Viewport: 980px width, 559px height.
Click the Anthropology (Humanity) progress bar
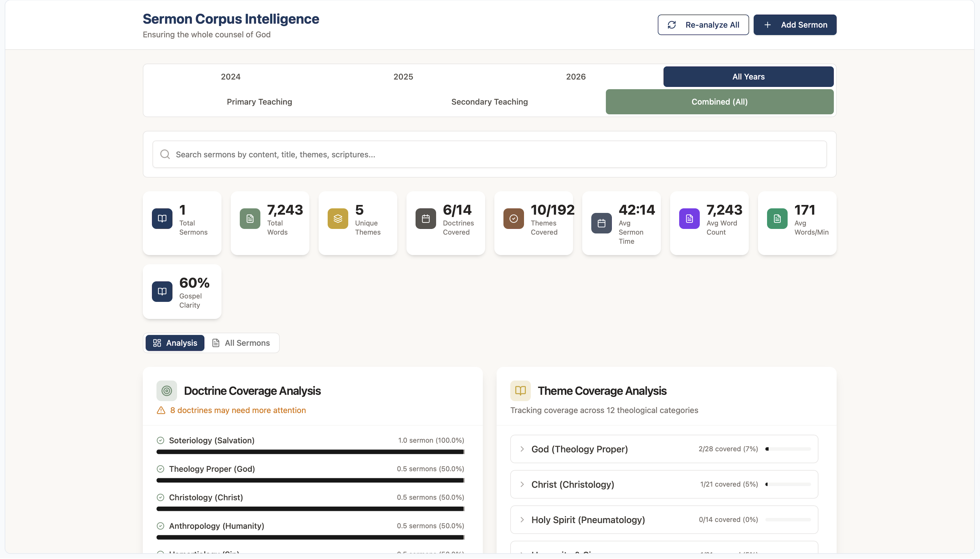point(310,537)
